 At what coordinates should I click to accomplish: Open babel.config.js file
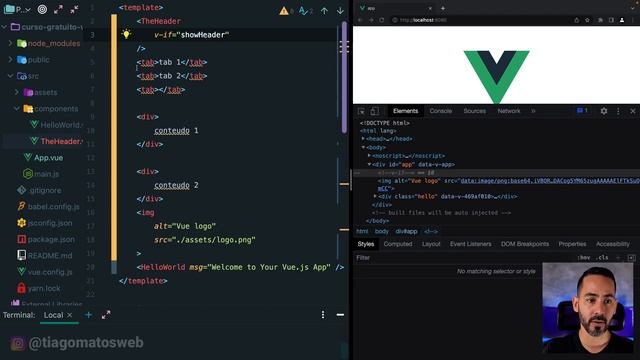tap(48, 207)
